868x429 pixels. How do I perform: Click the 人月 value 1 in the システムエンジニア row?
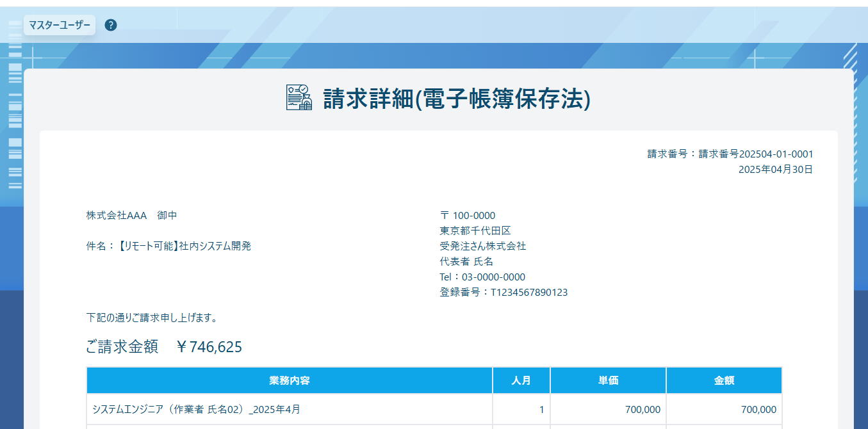pos(541,410)
